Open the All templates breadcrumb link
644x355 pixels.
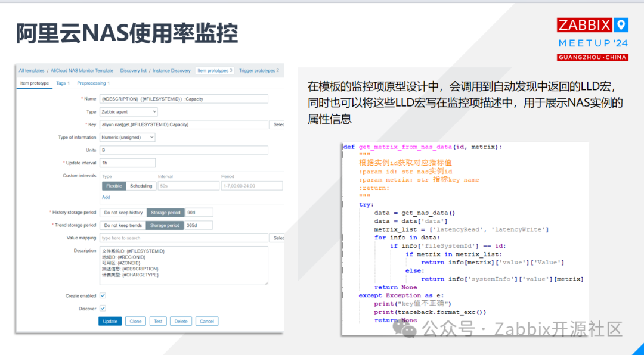click(x=32, y=71)
